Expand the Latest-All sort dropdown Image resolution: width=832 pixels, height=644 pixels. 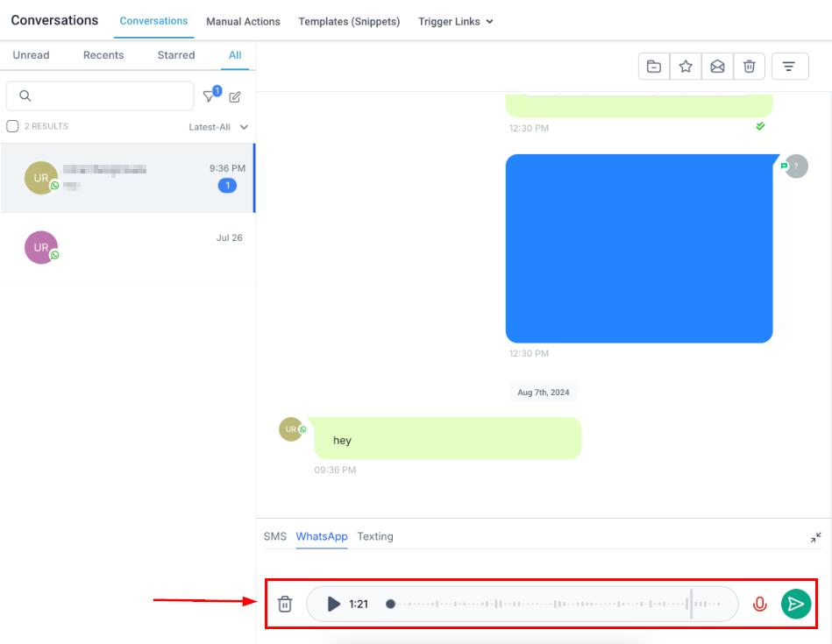pos(218,127)
